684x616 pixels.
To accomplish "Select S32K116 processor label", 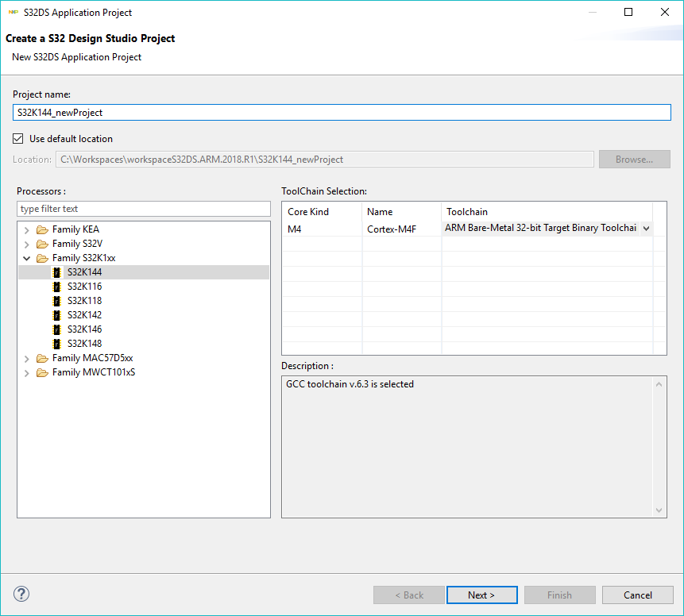I will (x=85, y=287).
